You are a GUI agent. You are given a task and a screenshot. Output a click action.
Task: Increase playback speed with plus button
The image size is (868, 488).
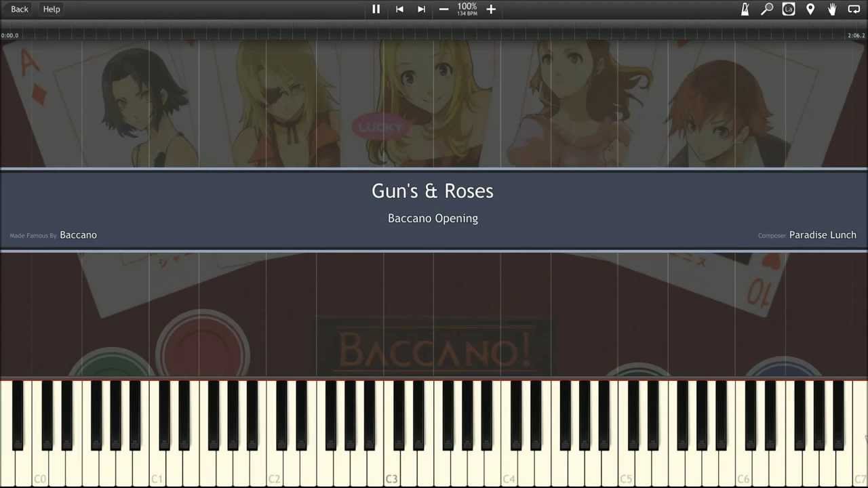click(491, 9)
